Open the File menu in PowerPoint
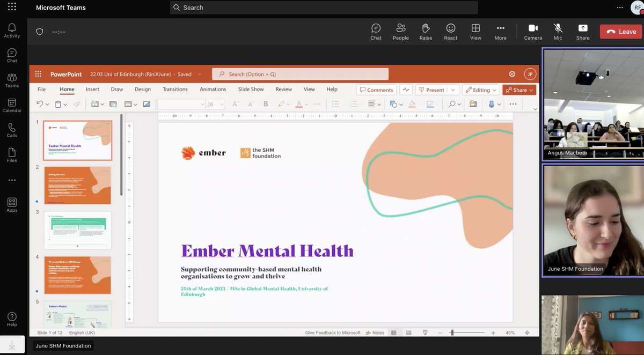The width and height of the screenshot is (644, 355). tap(41, 90)
